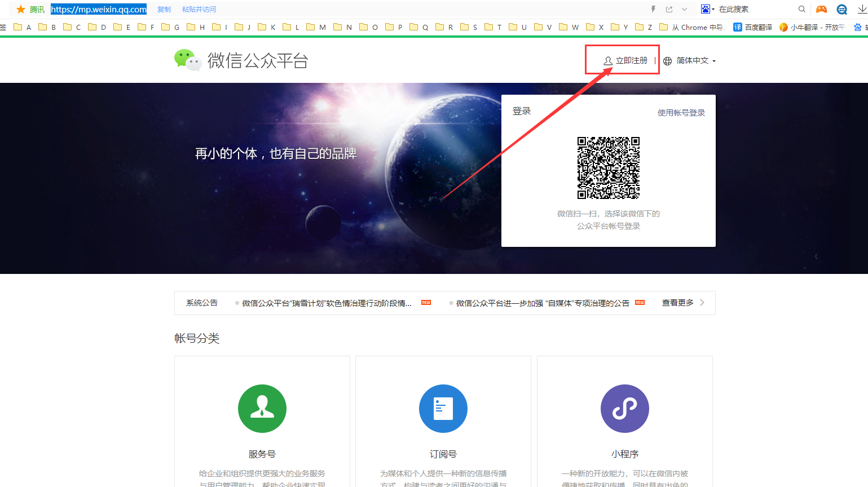The image size is (868, 487).
Task: Open bookmark folder B
Action: pos(47,27)
